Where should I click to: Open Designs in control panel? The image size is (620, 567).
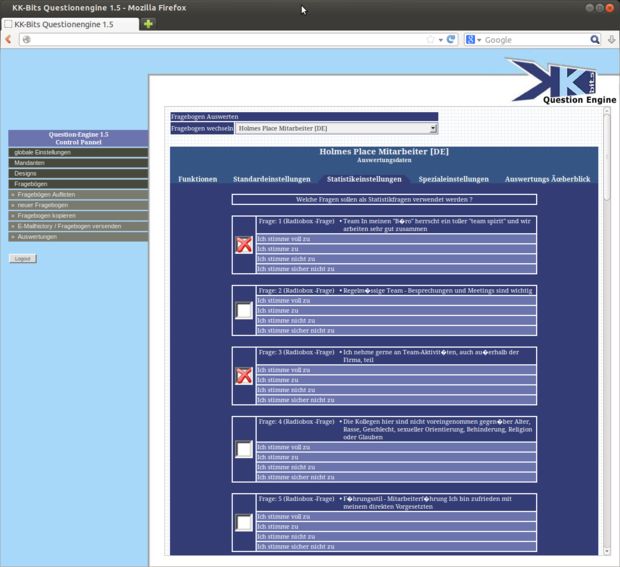(78, 174)
